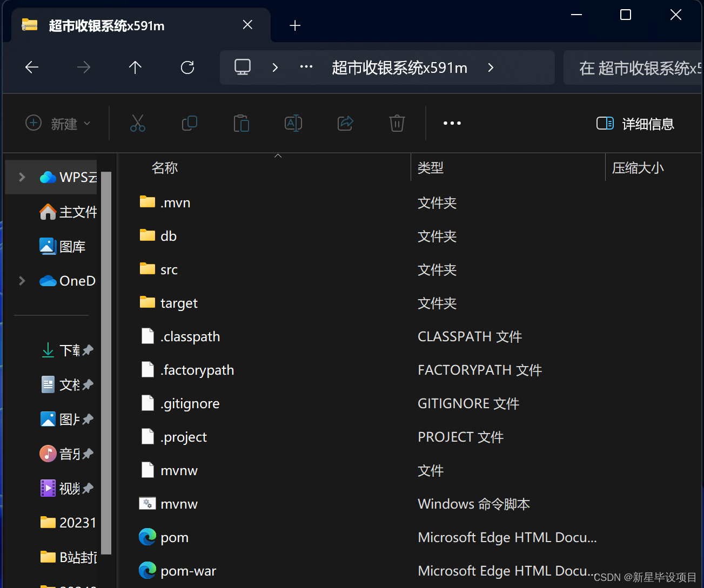Open the src folder

[x=169, y=269]
